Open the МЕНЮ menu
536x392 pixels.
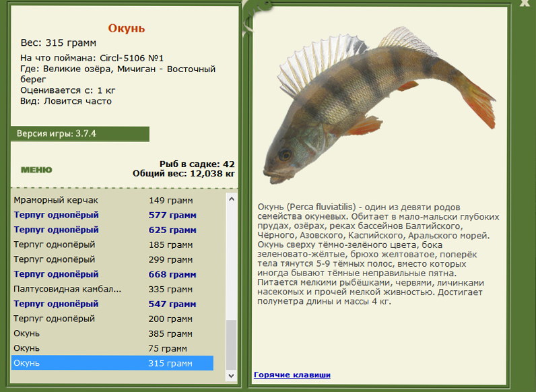point(36,170)
